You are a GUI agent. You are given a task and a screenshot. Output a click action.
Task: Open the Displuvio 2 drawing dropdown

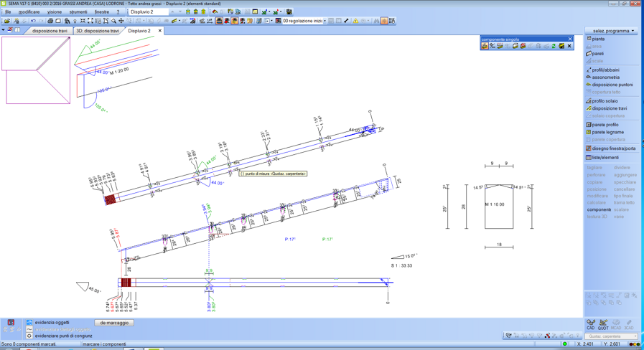[149, 12]
